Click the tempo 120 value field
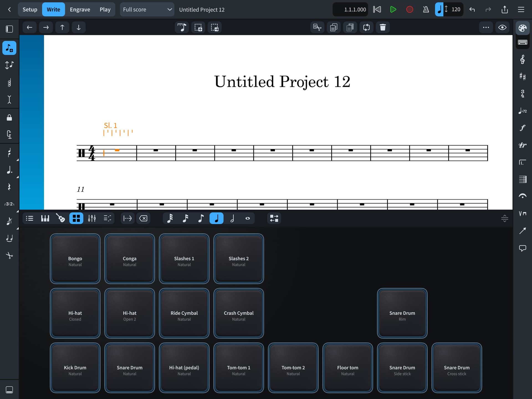The height and width of the screenshot is (399, 532). (456, 9)
